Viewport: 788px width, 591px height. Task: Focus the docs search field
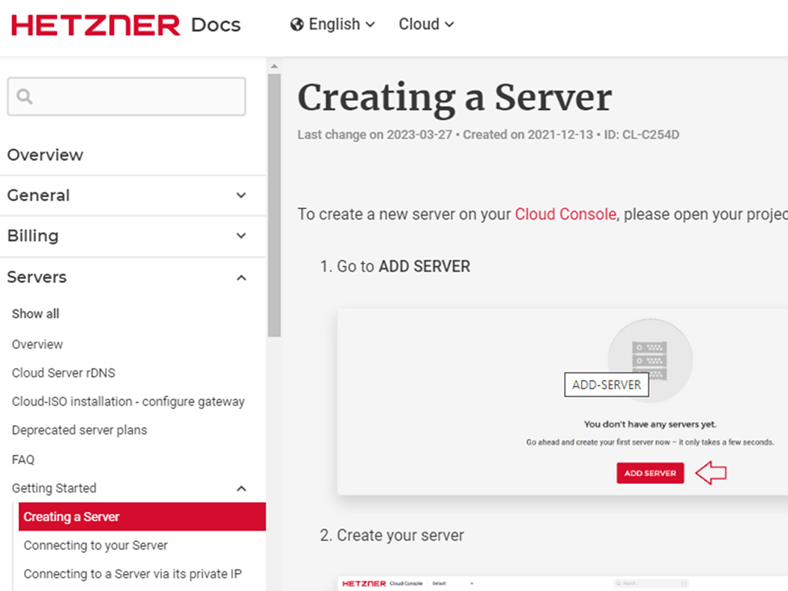coord(127,96)
